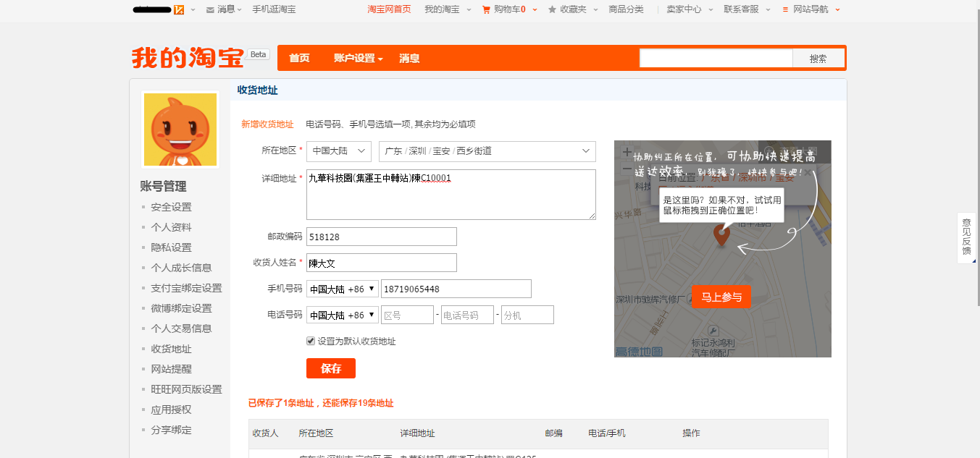
Task: Open 分享绑定 in sidebar
Action: 172,430
